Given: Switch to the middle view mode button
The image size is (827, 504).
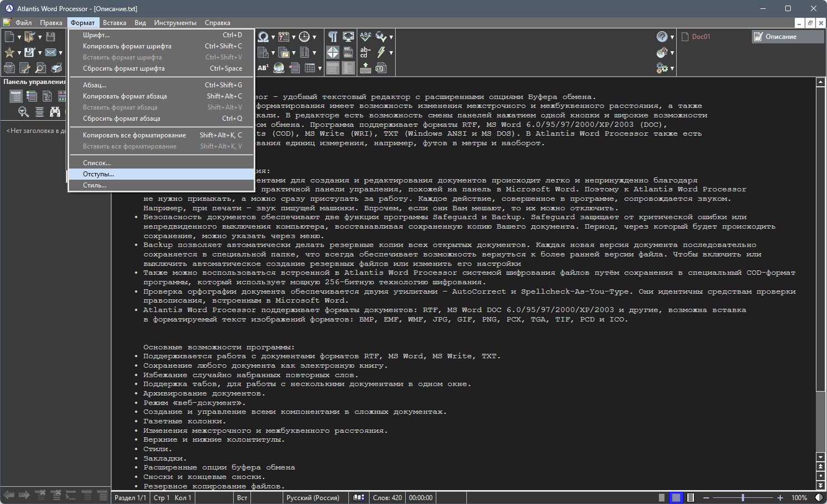Looking at the screenshot, I should [x=676, y=497].
